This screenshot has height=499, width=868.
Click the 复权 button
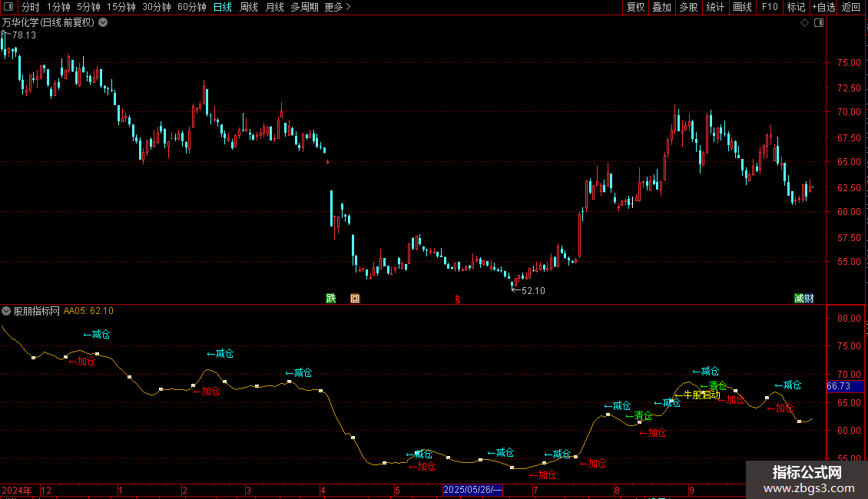coord(635,7)
